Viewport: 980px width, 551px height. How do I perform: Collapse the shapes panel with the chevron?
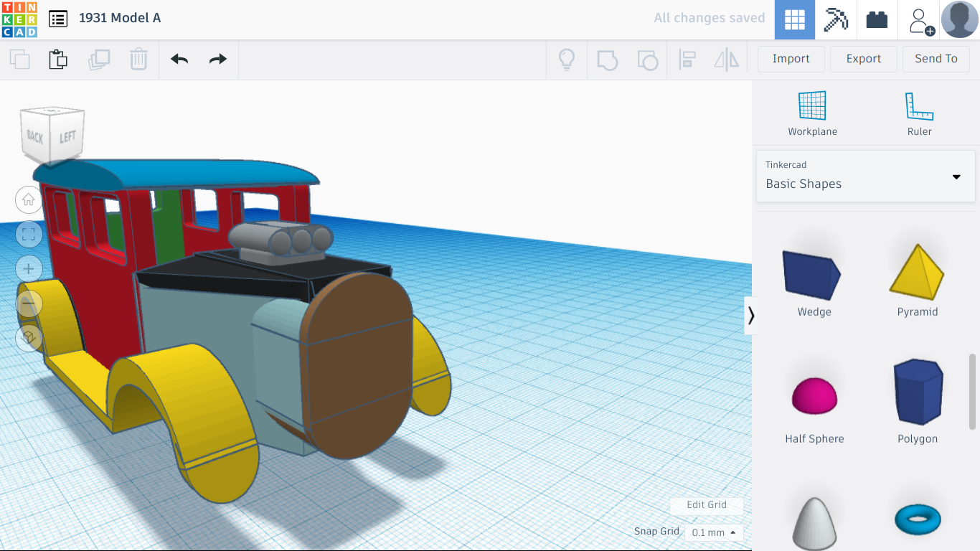[750, 315]
